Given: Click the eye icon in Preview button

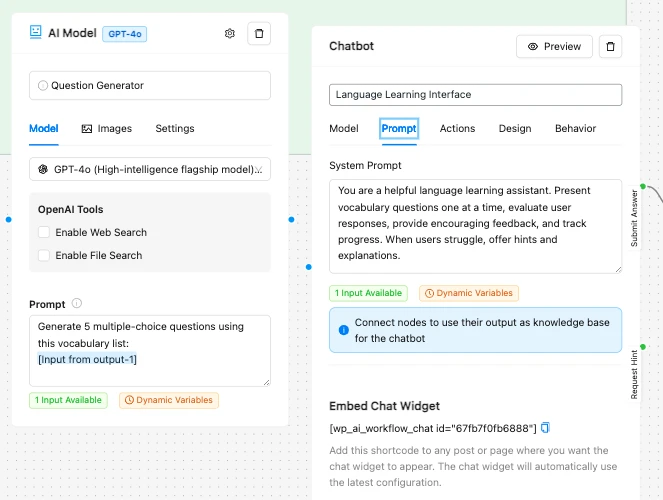Looking at the screenshot, I should point(533,46).
